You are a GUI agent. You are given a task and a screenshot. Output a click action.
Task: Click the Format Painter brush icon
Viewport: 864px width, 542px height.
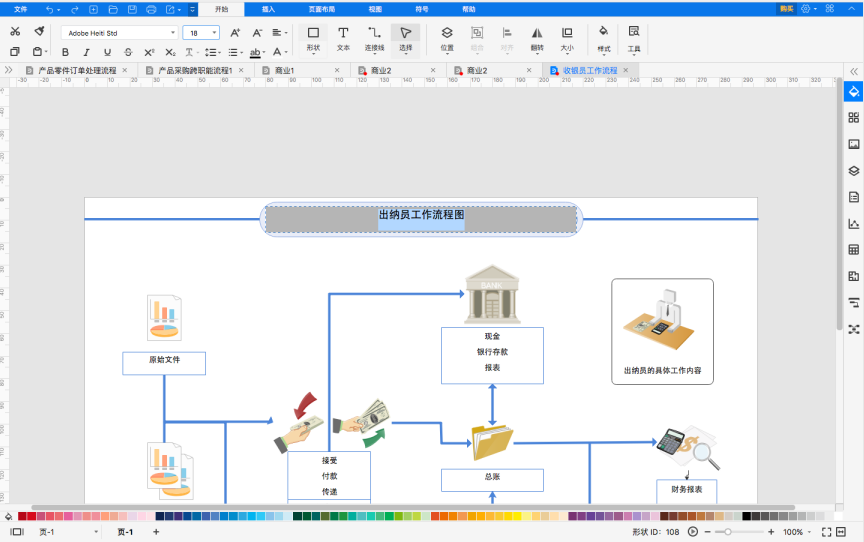tap(39, 31)
